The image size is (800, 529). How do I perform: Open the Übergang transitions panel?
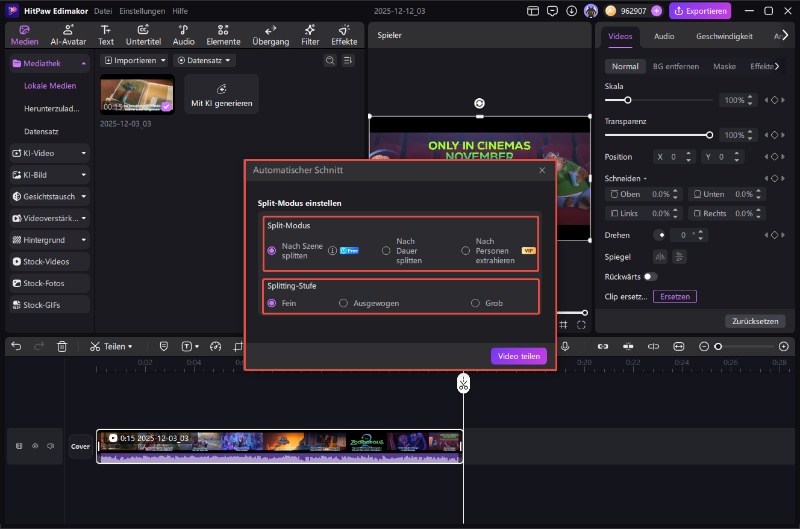270,35
